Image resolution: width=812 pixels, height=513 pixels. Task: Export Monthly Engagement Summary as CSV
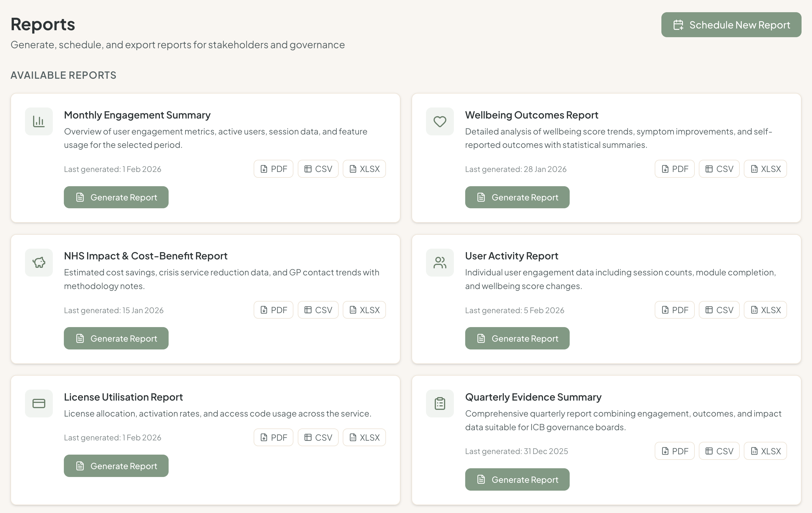pos(318,169)
